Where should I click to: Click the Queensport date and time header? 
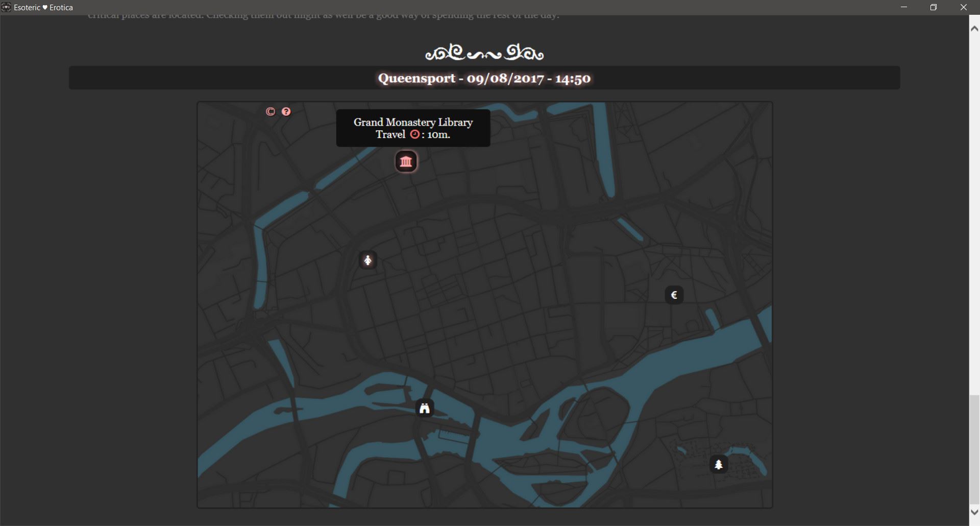[484, 78]
